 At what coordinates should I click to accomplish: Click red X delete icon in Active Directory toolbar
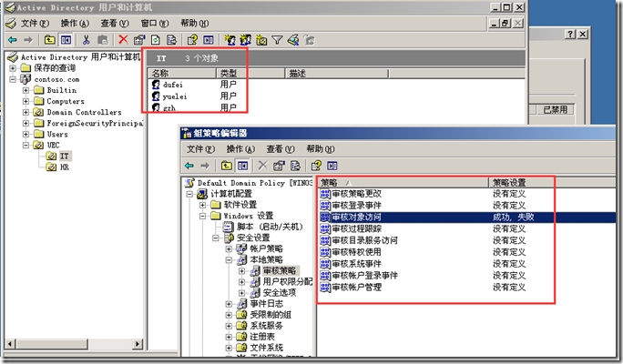[x=124, y=40]
